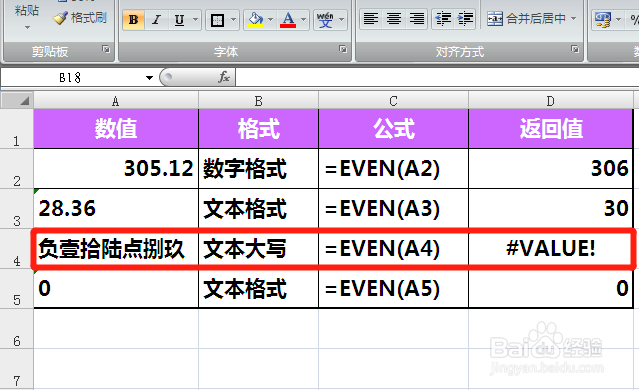Click result cell 306
Viewport: 639px width, 390px height.
[x=551, y=168]
